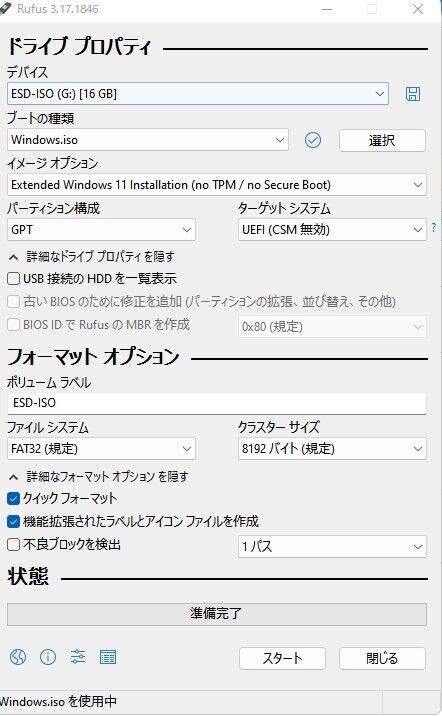This screenshot has height=716, width=442.
Task: Close the Rufus window with X
Action: pos(418,9)
